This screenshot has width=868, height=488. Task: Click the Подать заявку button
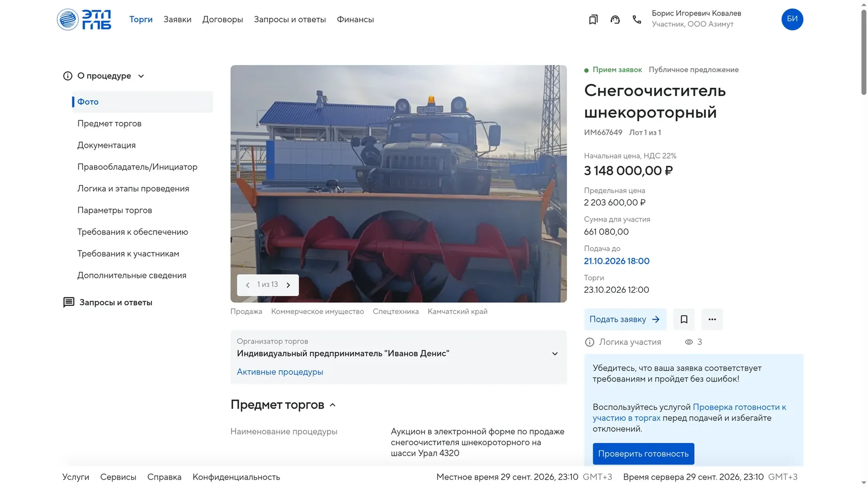[x=625, y=319]
